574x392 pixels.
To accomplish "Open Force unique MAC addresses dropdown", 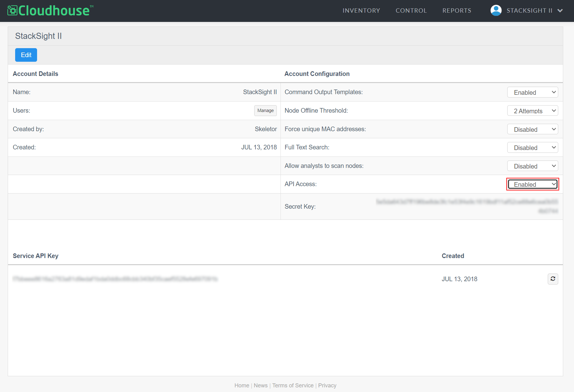I will tap(533, 129).
